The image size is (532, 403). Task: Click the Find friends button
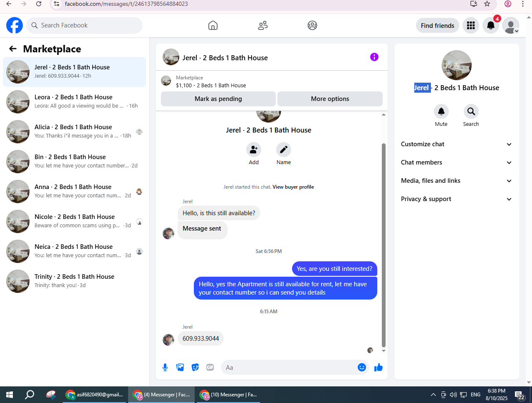(x=438, y=25)
